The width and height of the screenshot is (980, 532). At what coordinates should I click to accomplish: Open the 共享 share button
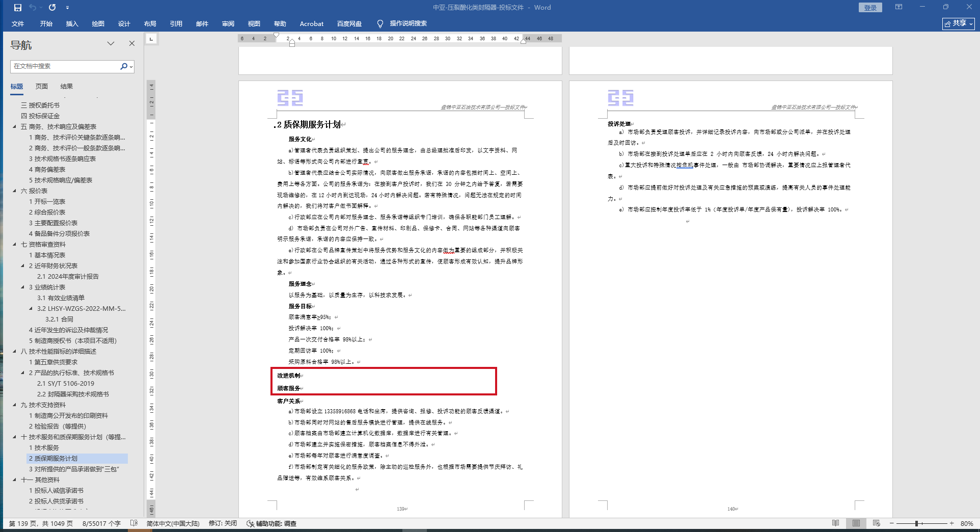click(x=958, y=23)
